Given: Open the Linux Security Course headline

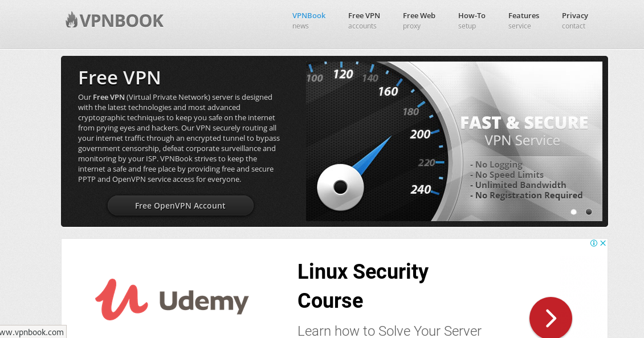Looking at the screenshot, I should click(x=362, y=286).
